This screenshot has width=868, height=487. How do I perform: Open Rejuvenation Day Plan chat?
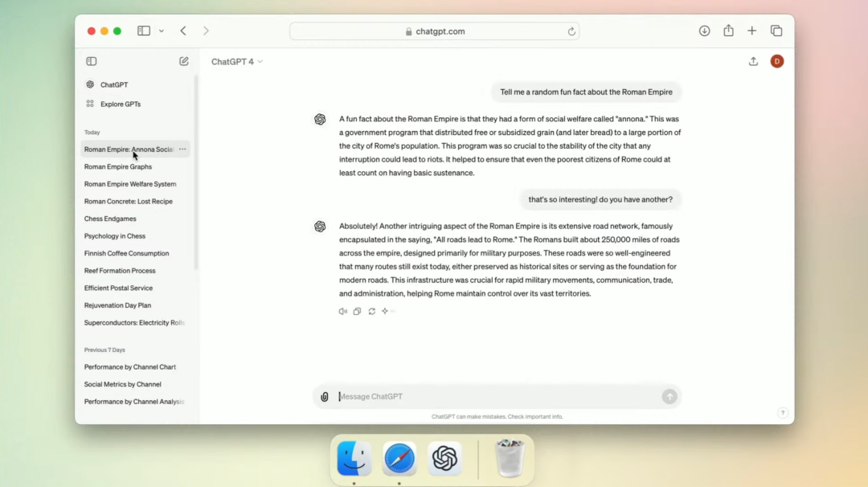pyautogui.click(x=117, y=305)
